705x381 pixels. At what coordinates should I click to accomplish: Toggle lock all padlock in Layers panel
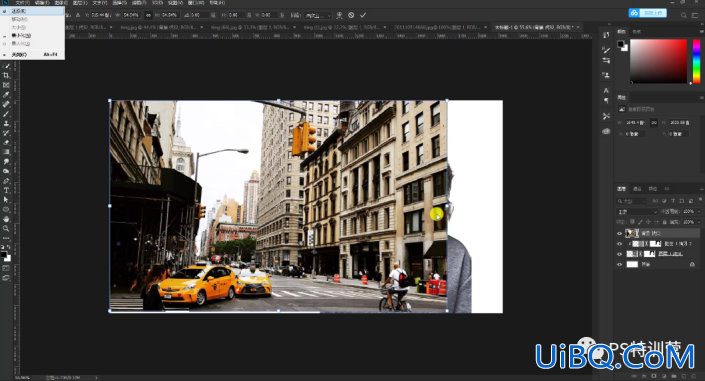[665, 222]
